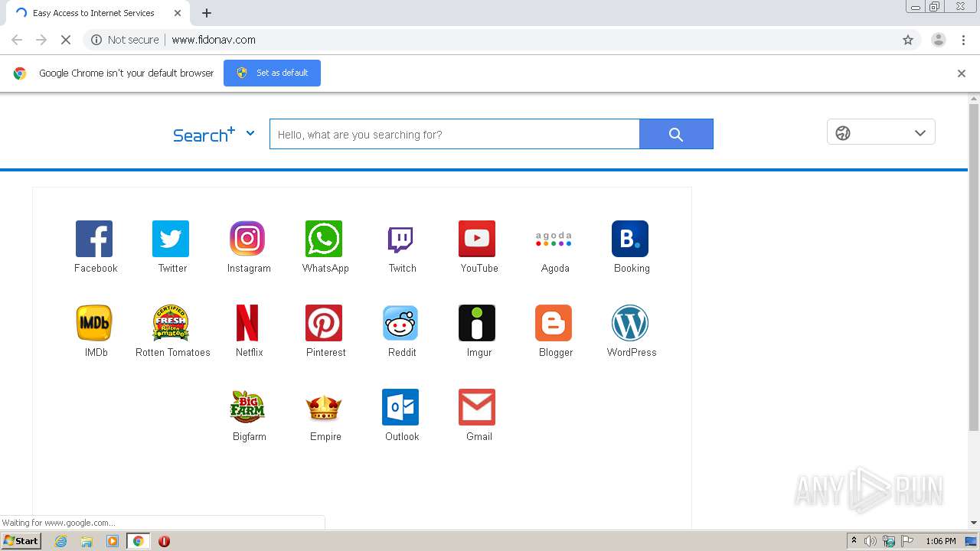Click the blue search magnifier button
The image size is (980, 551).
676,134
